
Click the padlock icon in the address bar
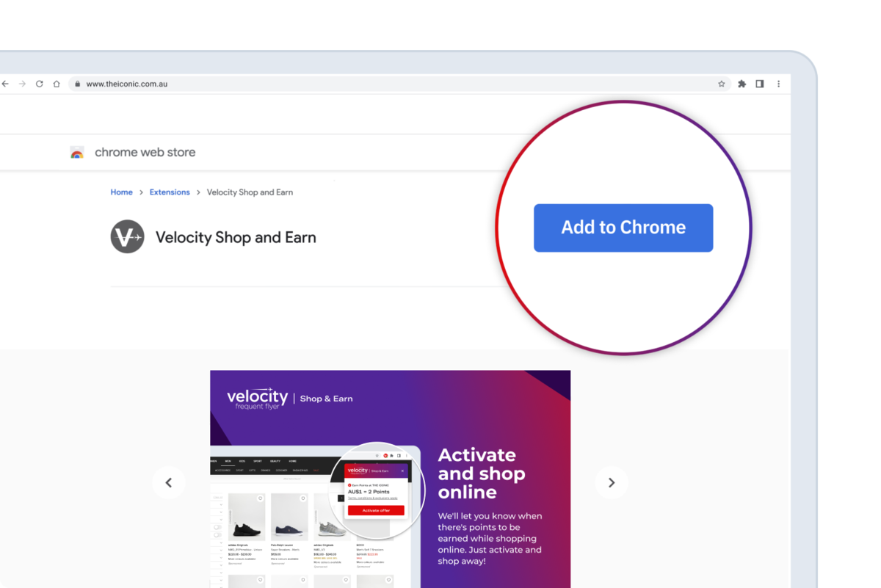coord(77,84)
